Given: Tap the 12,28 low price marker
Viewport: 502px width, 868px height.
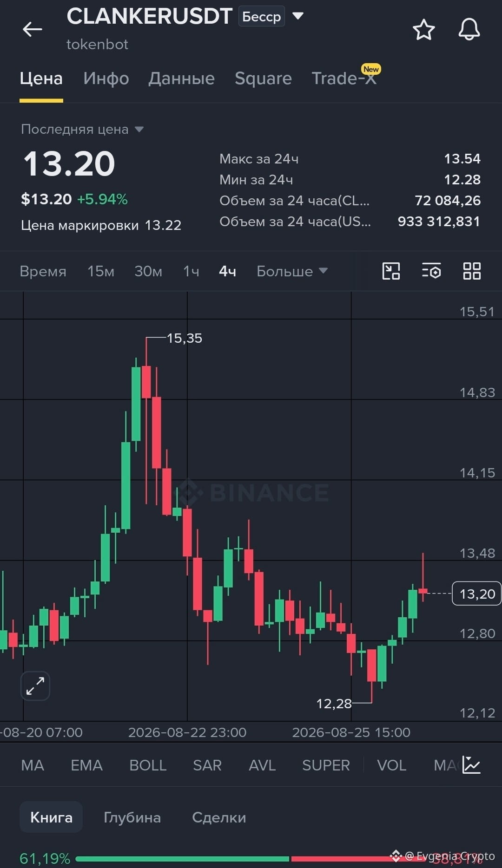Looking at the screenshot, I should click(x=334, y=704).
